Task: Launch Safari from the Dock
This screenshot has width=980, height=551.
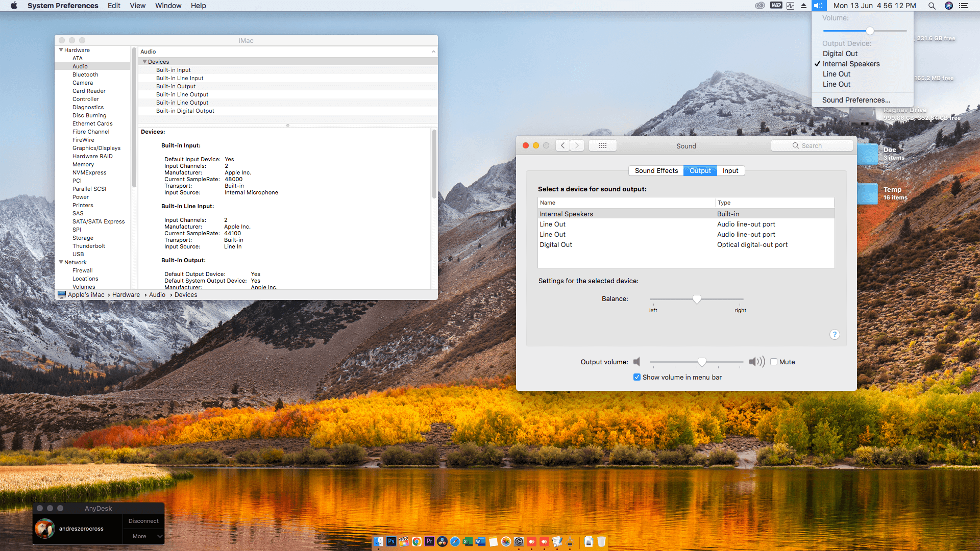Action: pyautogui.click(x=455, y=541)
